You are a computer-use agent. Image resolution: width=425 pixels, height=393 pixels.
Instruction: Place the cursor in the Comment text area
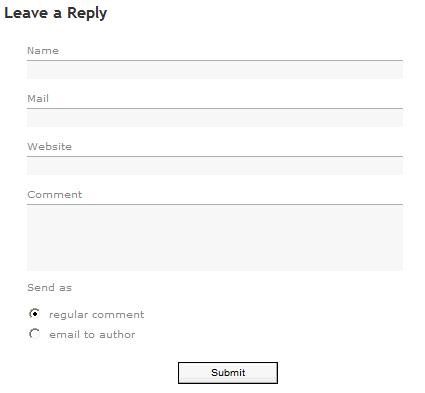[215, 238]
